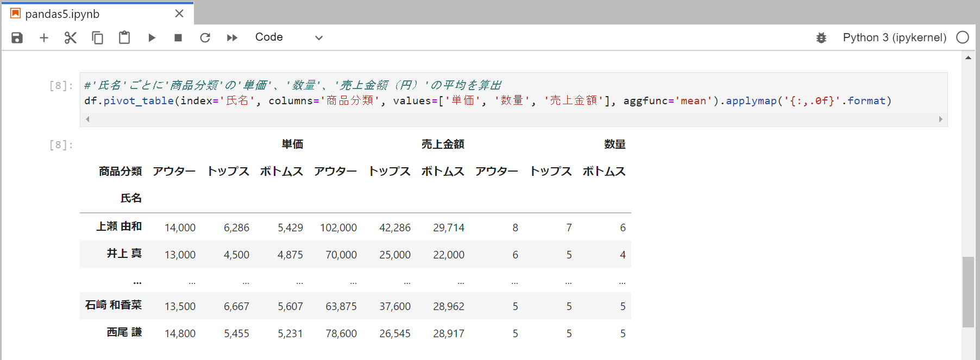Click the cell value 78,600

pyautogui.click(x=341, y=334)
